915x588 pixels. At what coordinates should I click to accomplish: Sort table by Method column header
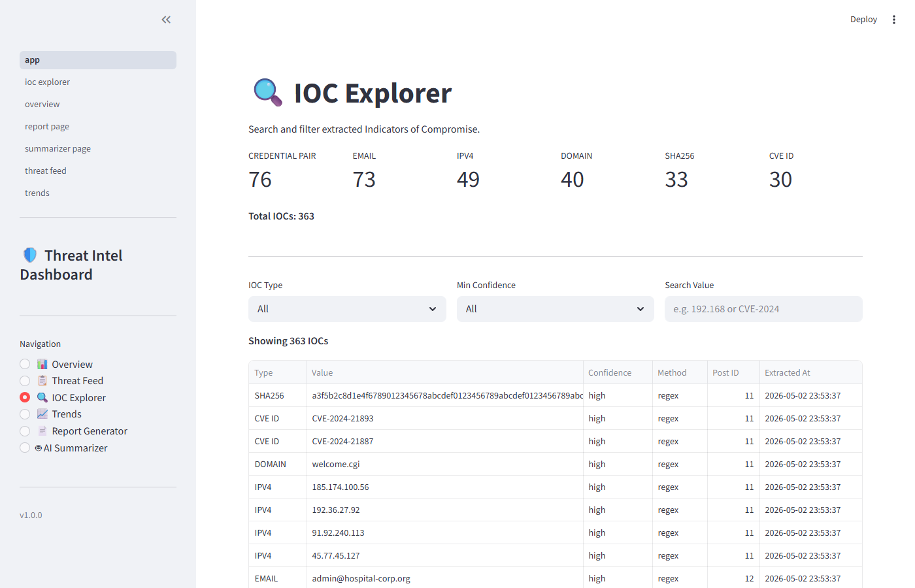(x=680, y=372)
